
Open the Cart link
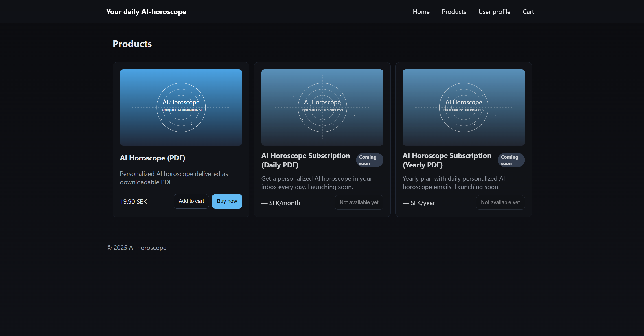coord(528,12)
